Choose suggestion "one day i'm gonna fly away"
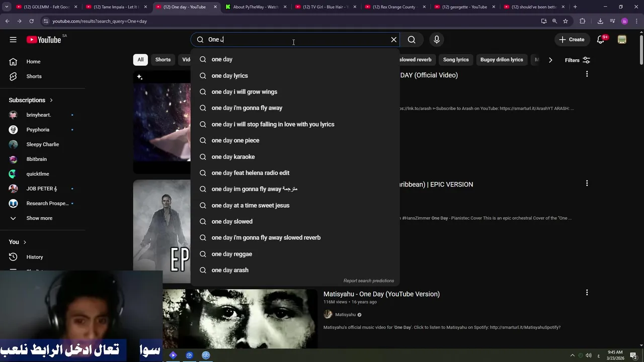The width and height of the screenshot is (644, 362). [295, 108]
